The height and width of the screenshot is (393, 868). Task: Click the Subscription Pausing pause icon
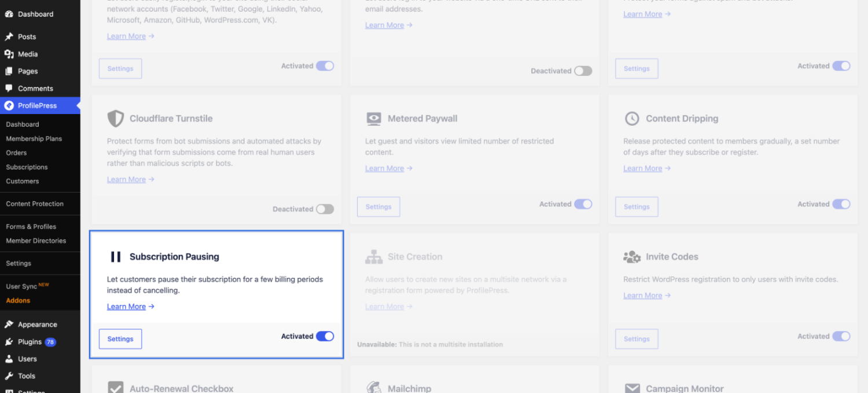click(x=116, y=257)
